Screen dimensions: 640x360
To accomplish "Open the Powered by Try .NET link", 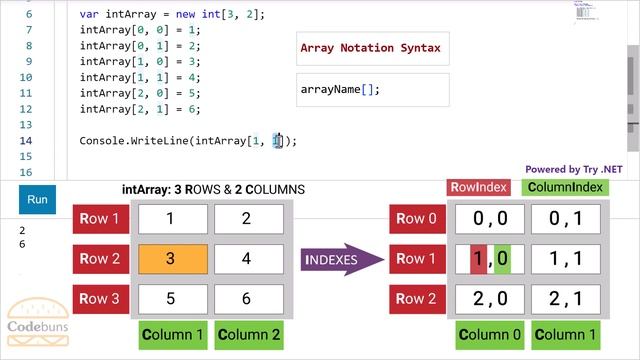I will 573,169.
